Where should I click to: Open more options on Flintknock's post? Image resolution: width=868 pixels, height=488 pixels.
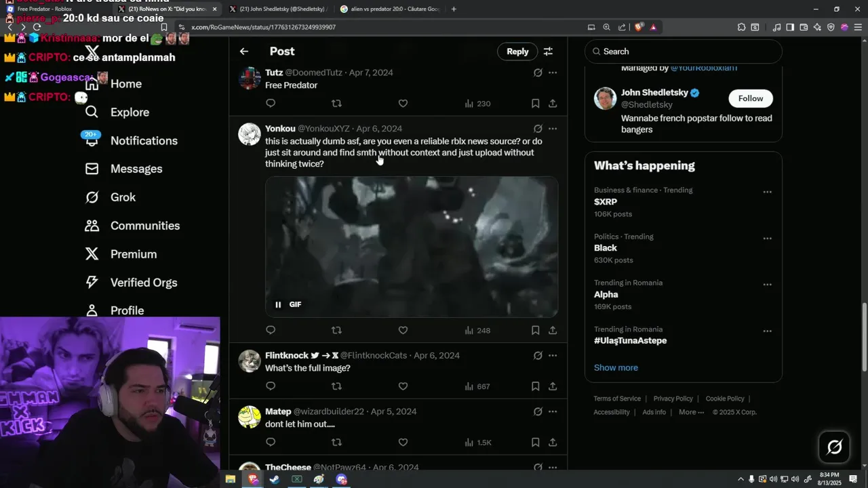(553, 355)
